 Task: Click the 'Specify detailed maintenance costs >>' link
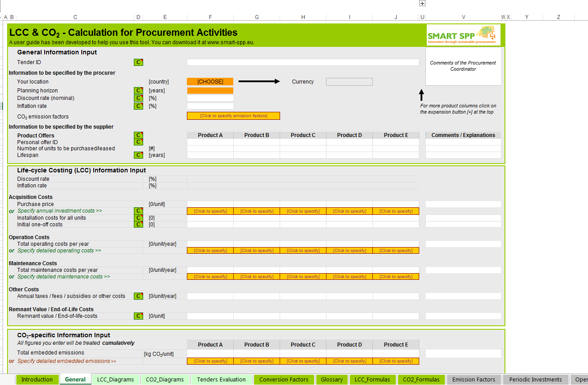tap(64, 277)
